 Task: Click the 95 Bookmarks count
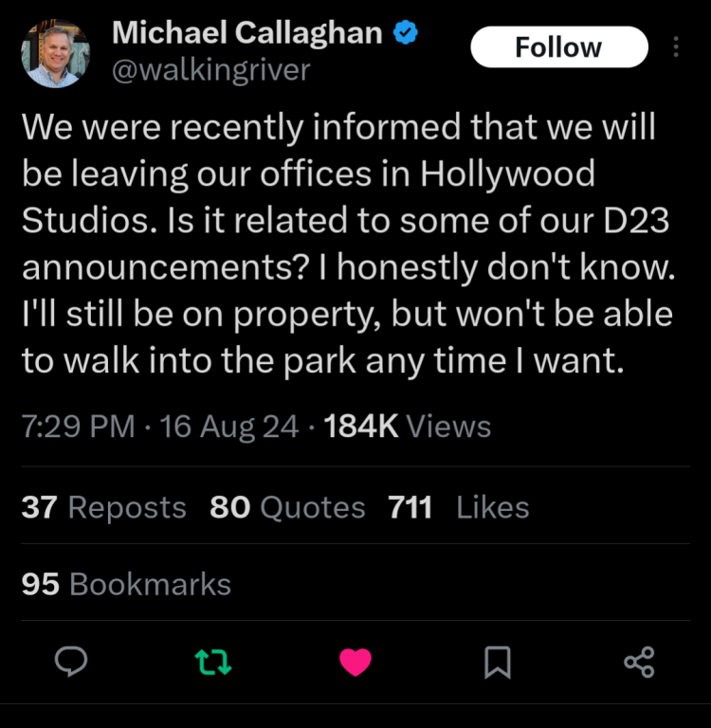(x=126, y=584)
